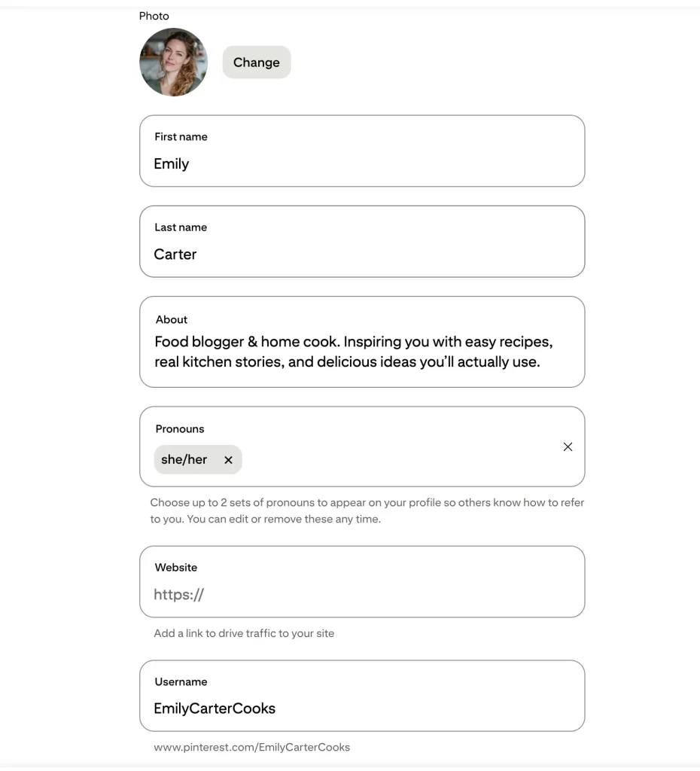This screenshot has height=771, width=700.
Task: Focus the First name field containing Emily
Action: coord(362,151)
